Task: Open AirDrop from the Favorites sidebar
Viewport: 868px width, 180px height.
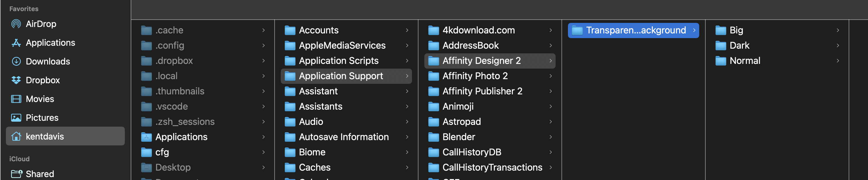Action: [41, 24]
